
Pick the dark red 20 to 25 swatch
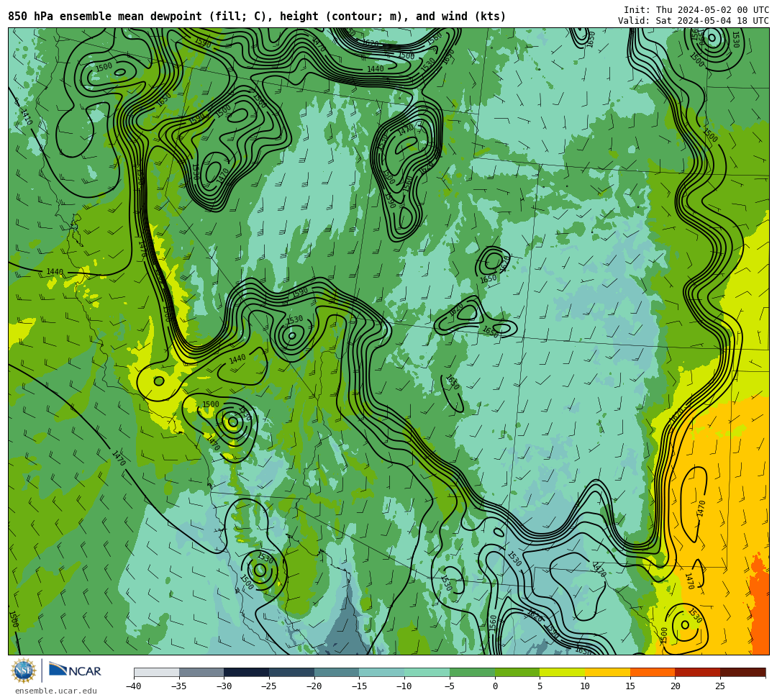[698, 672]
